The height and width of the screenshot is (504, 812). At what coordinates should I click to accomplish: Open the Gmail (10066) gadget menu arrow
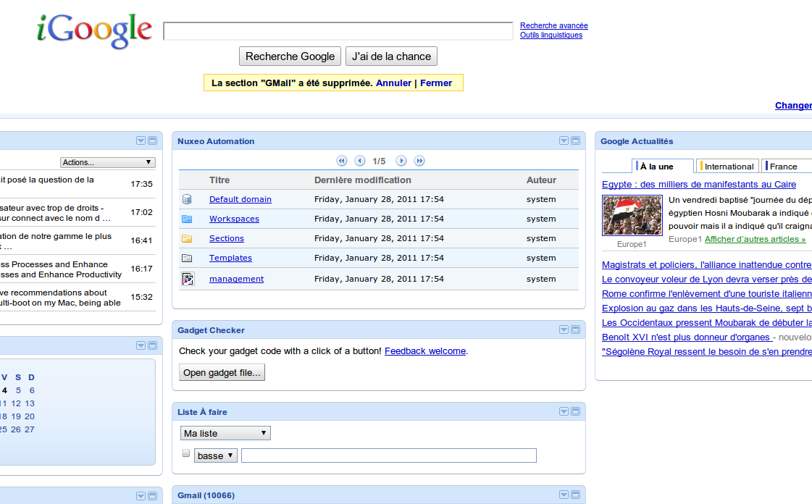pos(564,495)
